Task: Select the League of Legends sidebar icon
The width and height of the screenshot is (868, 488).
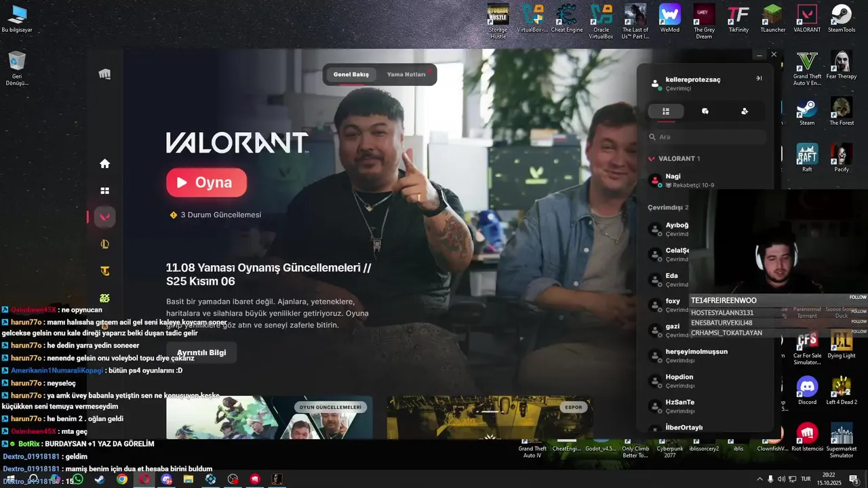Action: pyautogui.click(x=104, y=244)
